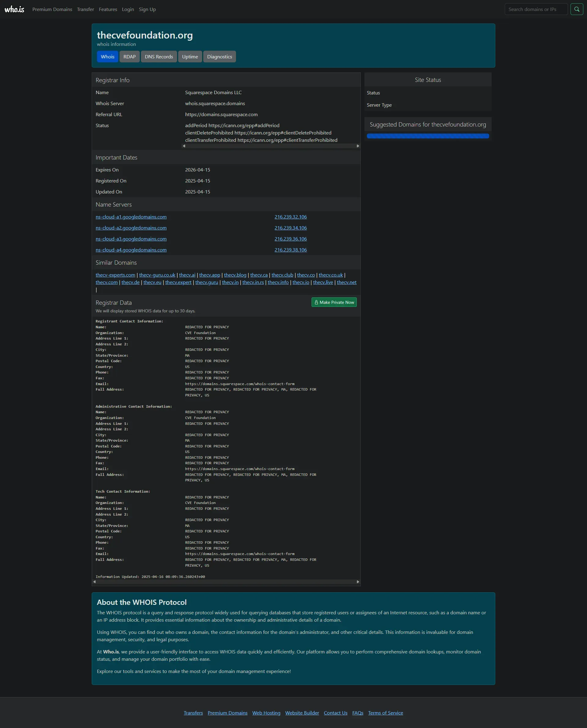Screen dimensions: 587x728
Task: Click IP address 216.239.34.106
Action: (290, 228)
